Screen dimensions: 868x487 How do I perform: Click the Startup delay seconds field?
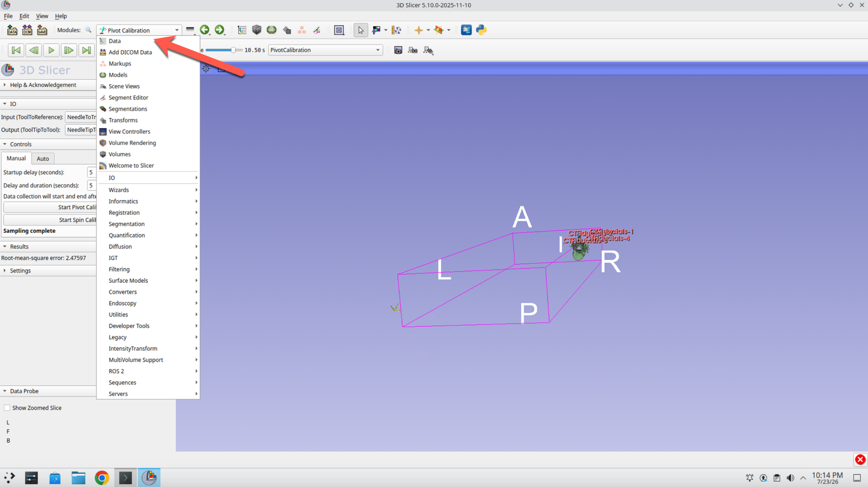point(92,172)
